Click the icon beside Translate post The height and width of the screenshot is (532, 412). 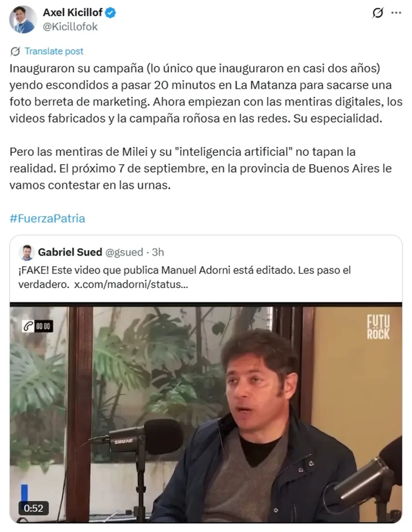[15, 51]
